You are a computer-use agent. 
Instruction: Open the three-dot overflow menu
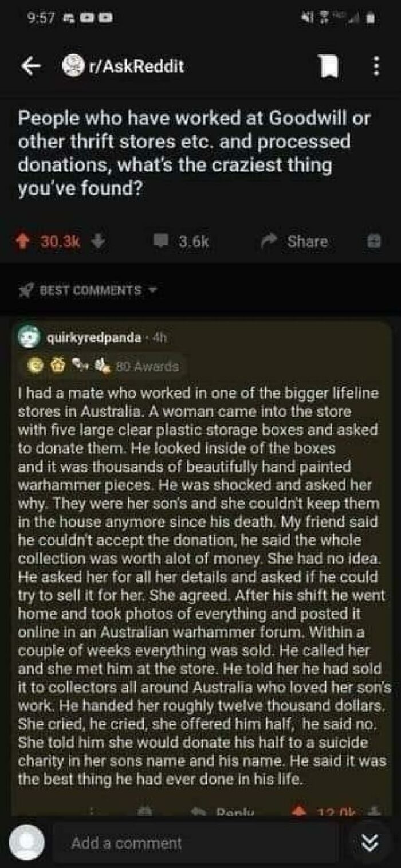click(x=376, y=67)
